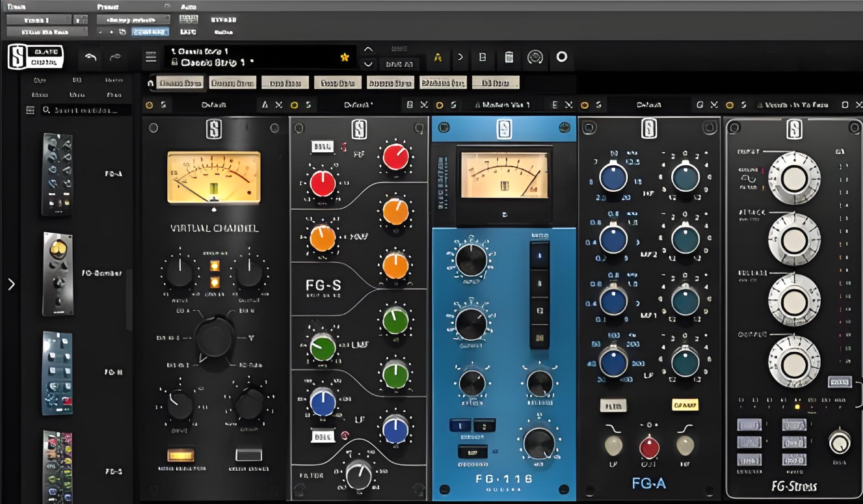Open the track selector dropdown in host header
Image resolution: width=863 pixels, height=504 pixels.
point(39,20)
